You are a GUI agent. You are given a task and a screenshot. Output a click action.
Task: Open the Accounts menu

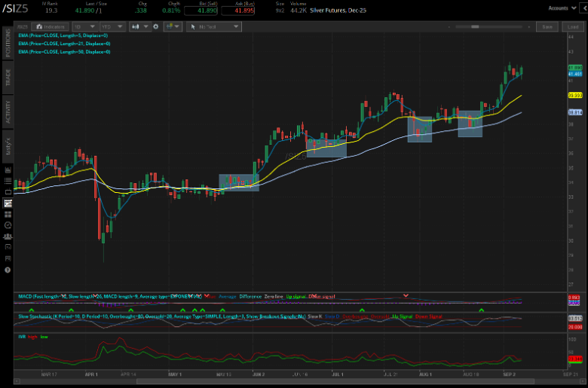[560, 8]
